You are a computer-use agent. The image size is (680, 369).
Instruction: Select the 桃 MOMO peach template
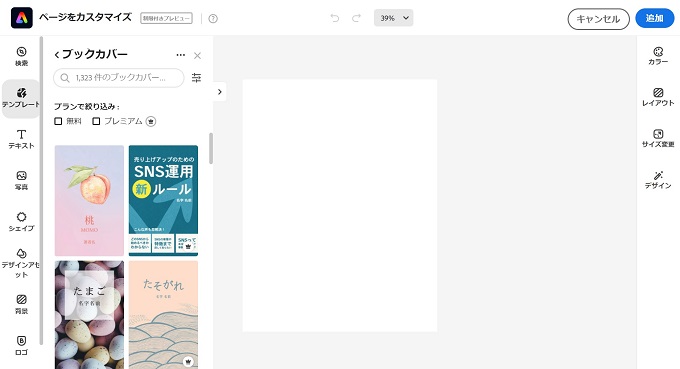(x=89, y=201)
